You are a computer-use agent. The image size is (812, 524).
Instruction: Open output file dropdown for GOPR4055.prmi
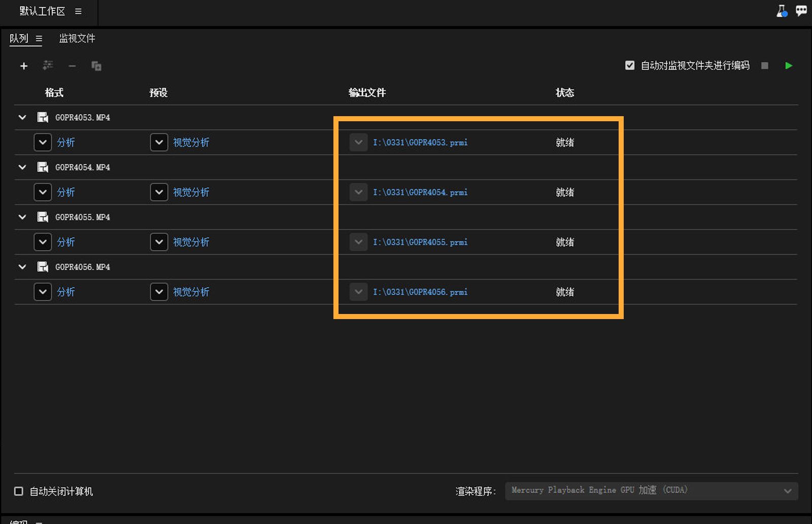[x=358, y=242]
